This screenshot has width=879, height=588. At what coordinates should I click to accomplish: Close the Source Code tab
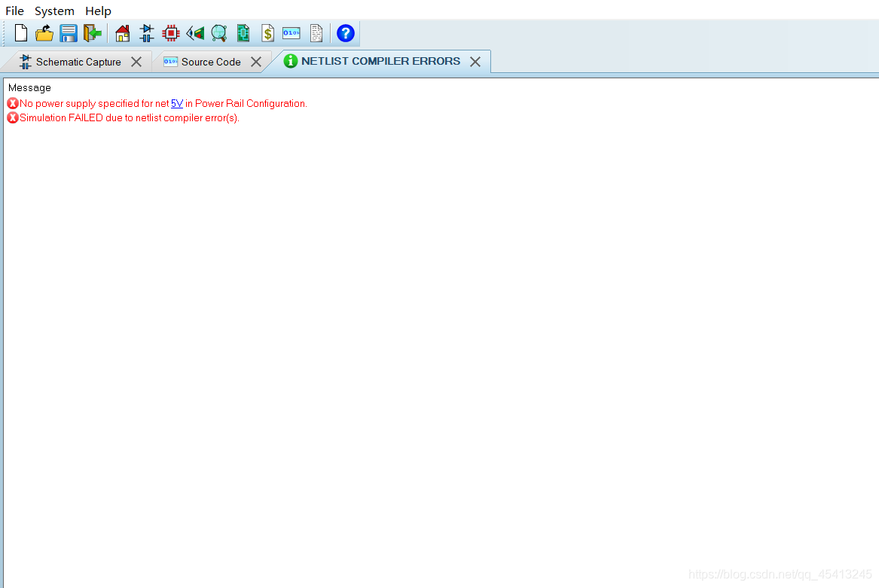(x=256, y=62)
